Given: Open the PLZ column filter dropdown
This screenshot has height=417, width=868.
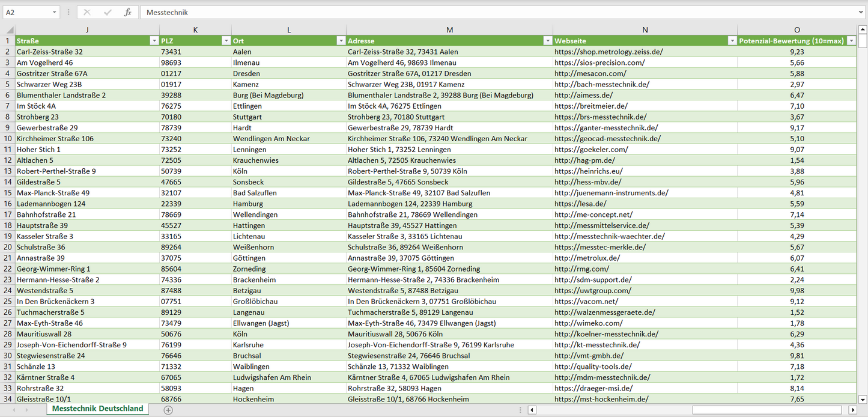Looking at the screenshot, I should pos(226,41).
